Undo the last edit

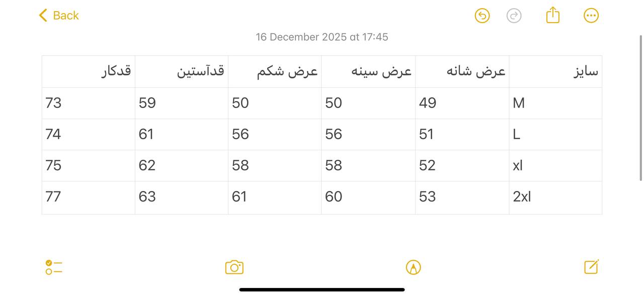(x=481, y=16)
